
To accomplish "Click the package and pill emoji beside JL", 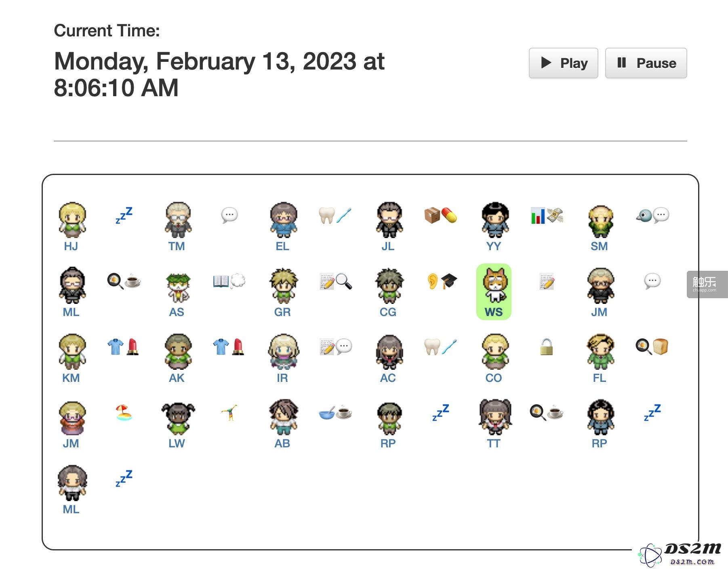I will coord(440,215).
